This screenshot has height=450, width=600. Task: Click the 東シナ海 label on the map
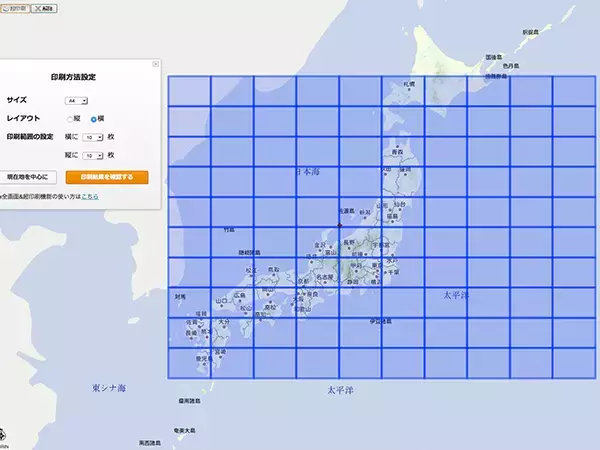click(x=109, y=387)
